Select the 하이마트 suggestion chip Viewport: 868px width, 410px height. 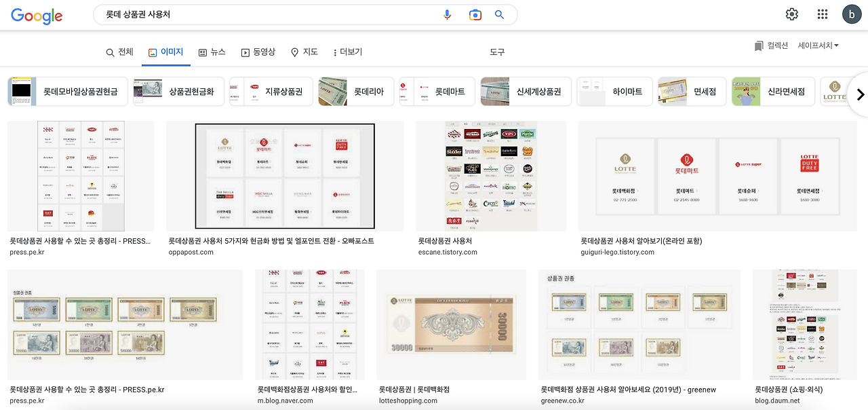(614, 91)
